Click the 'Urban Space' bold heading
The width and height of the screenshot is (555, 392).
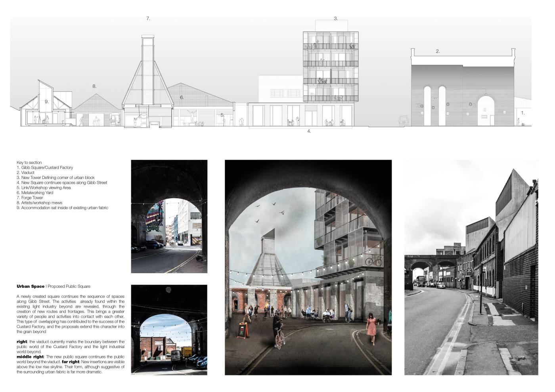[31, 286]
